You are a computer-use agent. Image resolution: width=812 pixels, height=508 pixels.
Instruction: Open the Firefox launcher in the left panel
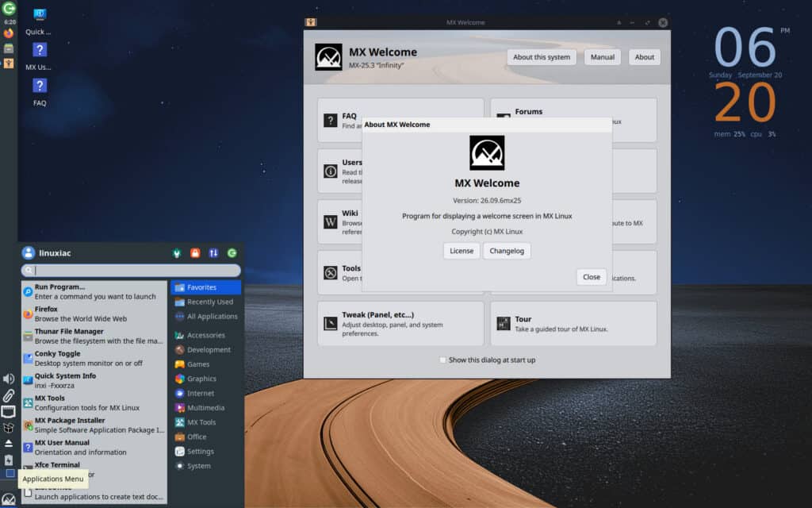click(x=8, y=33)
